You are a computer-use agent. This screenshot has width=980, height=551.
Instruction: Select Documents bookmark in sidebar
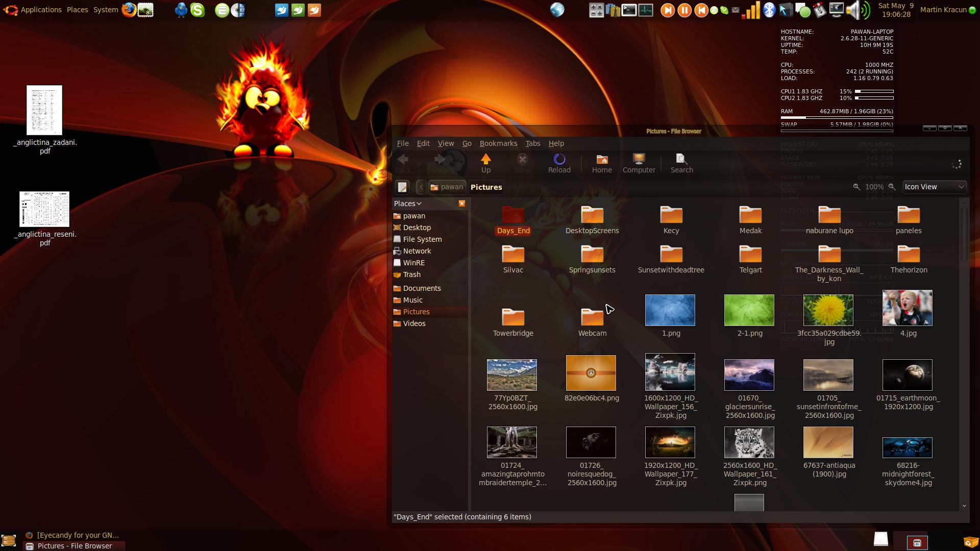pos(430,288)
